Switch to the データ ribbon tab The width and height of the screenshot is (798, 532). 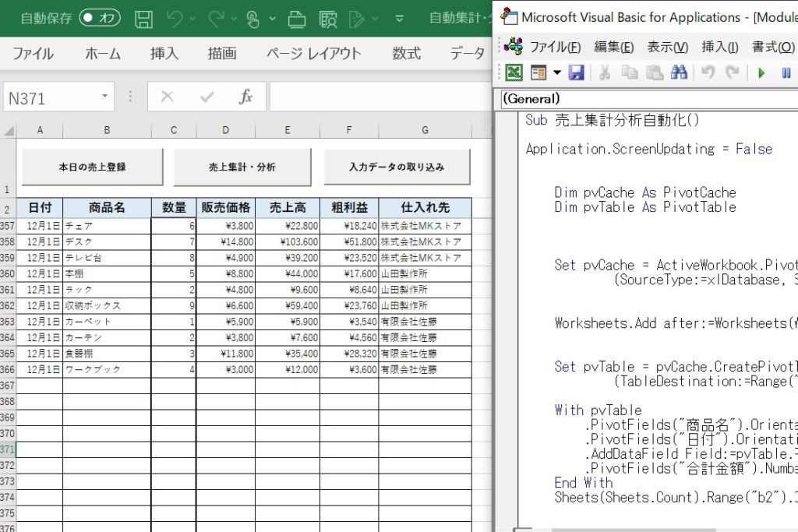468,54
